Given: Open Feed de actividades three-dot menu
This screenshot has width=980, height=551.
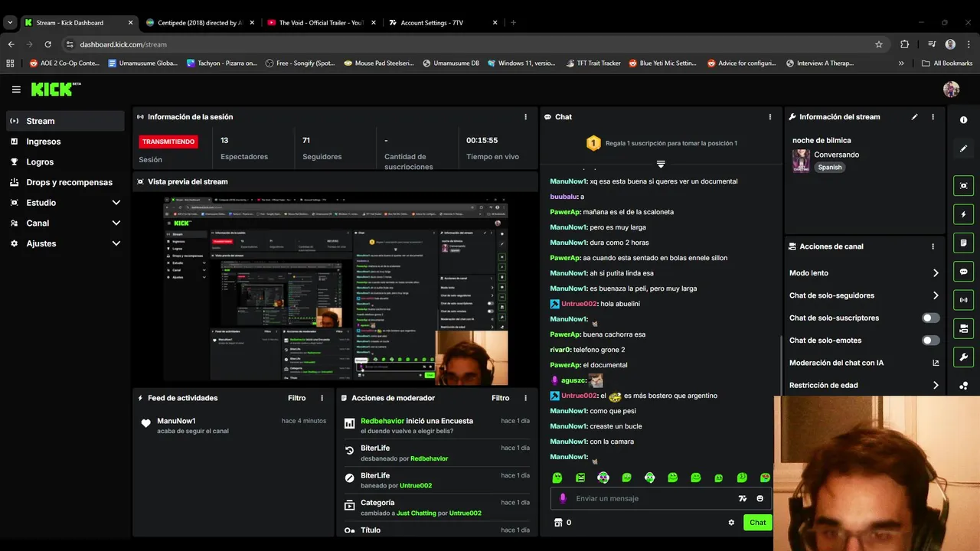Looking at the screenshot, I should (x=322, y=398).
